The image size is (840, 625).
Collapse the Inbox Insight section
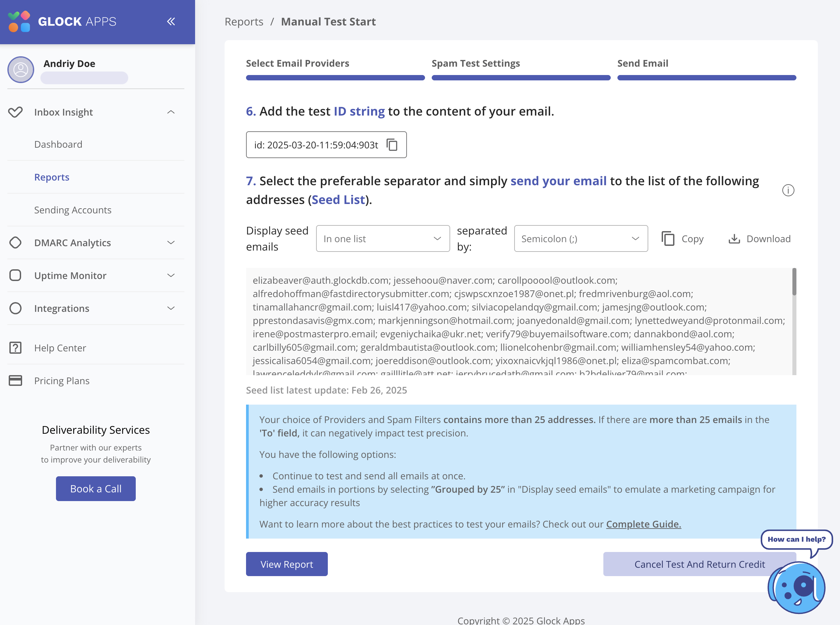(x=171, y=112)
